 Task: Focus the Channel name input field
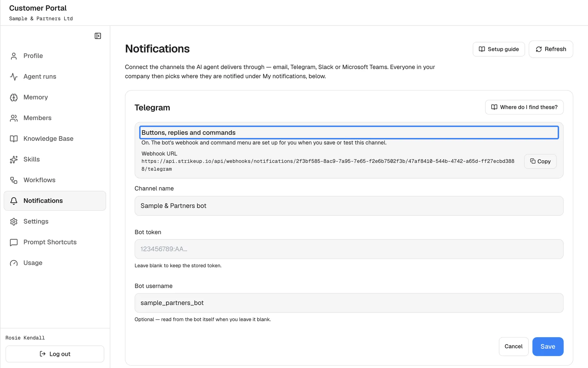point(349,206)
